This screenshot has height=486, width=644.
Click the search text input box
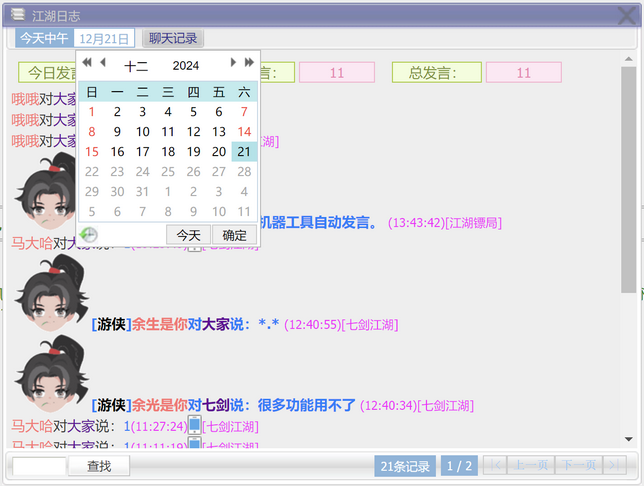click(x=40, y=465)
